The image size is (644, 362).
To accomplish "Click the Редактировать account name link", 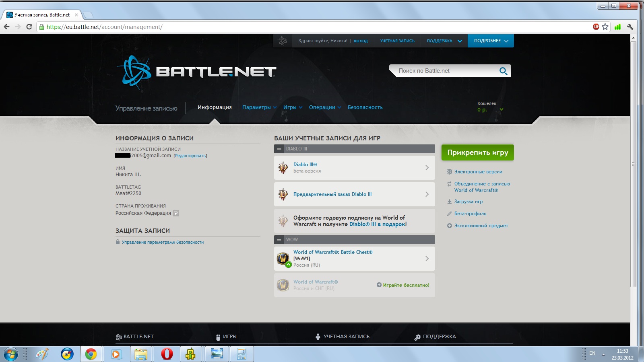I will [190, 156].
